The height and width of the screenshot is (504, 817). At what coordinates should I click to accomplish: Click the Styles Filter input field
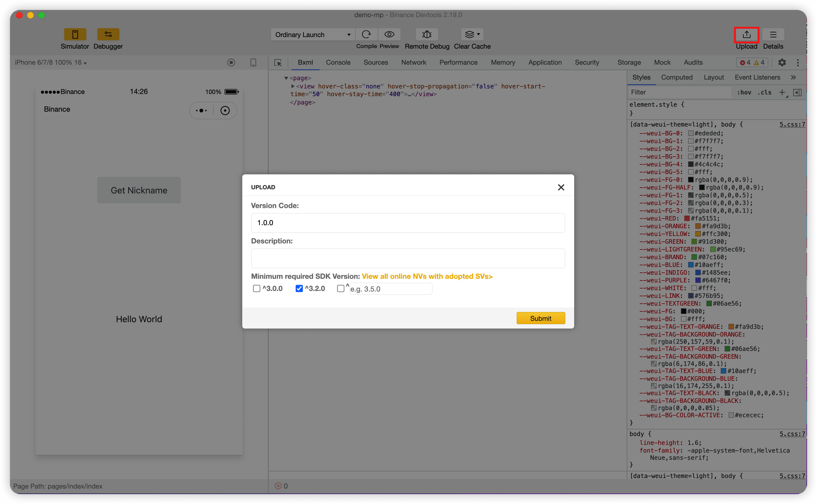pyautogui.click(x=680, y=92)
